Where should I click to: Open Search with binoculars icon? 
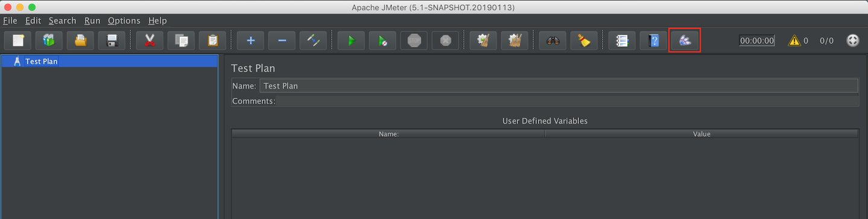(x=553, y=40)
